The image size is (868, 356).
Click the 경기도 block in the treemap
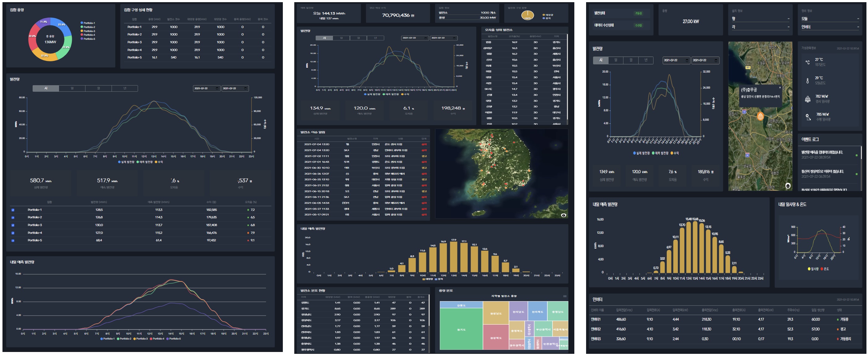pyautogui.click(x=461, y=329)
